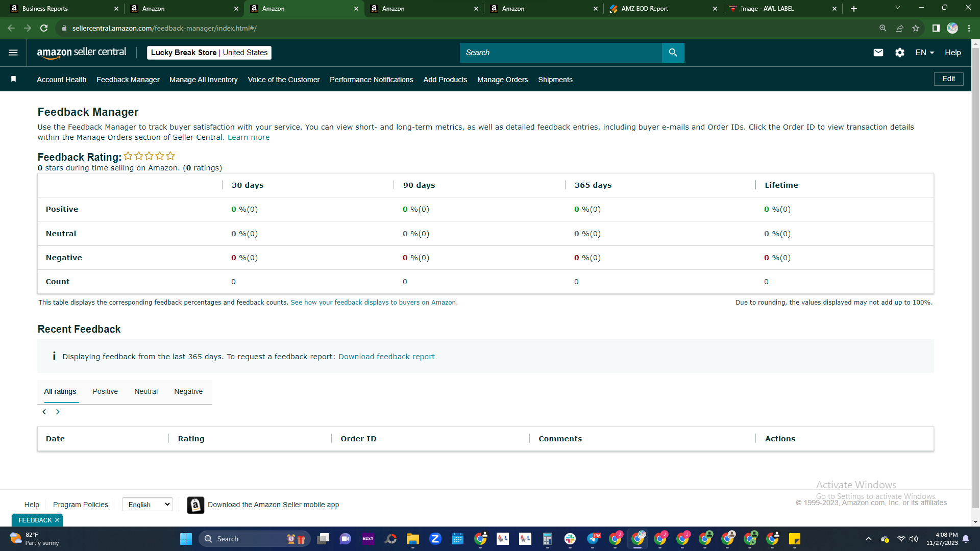Open Slack from taskbar
The height and width of the screenshot is (551, 980).
coord(570,539)
